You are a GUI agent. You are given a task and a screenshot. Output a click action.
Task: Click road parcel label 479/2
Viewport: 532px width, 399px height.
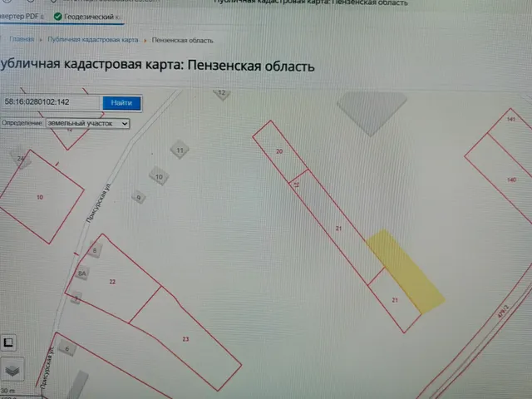point(503,312)
